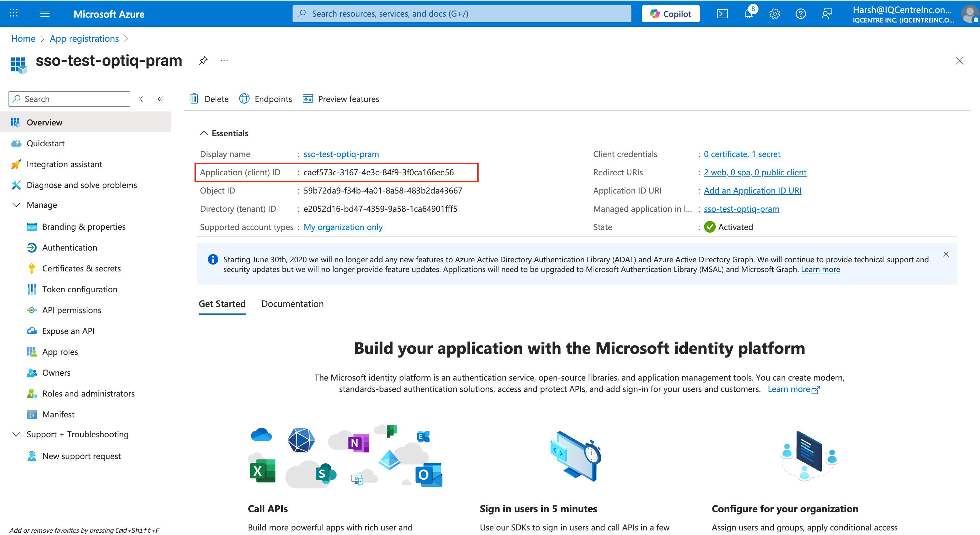Click the Microsoft Azure portal title
The image size is (980, 535).
tap(109, 14)
